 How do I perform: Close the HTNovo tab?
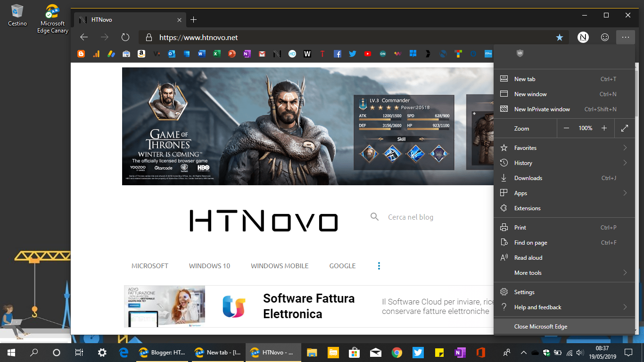[179, 20]
